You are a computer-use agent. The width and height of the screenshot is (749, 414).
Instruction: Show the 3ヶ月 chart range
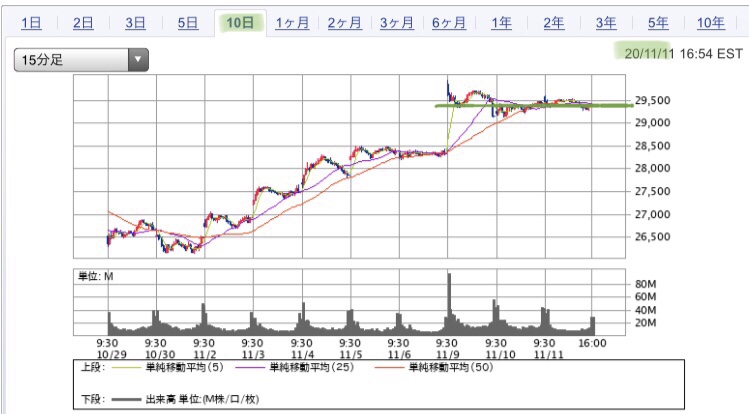397,23
